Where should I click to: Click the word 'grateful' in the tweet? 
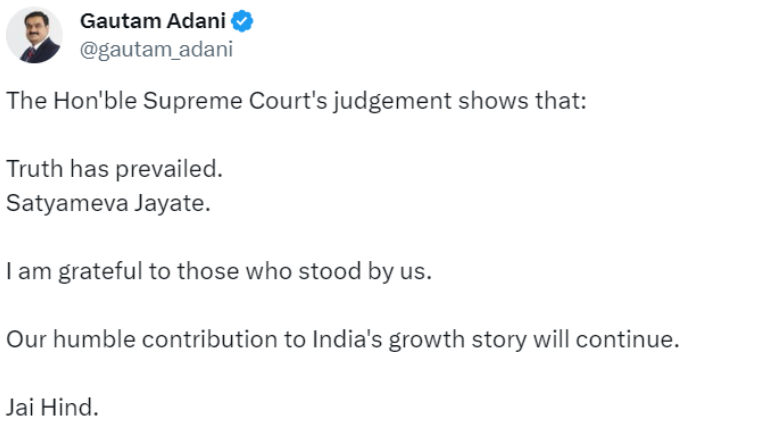pos(100,272)
